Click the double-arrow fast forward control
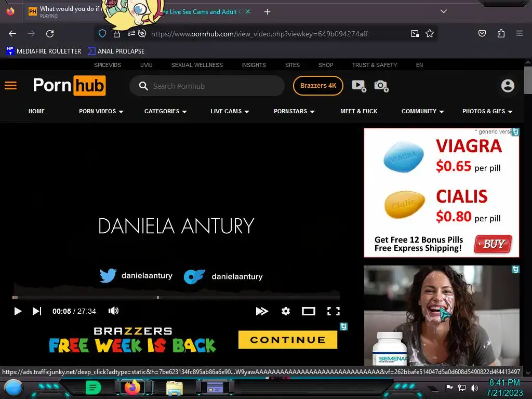The image size is (532, 399). [262, 311]
